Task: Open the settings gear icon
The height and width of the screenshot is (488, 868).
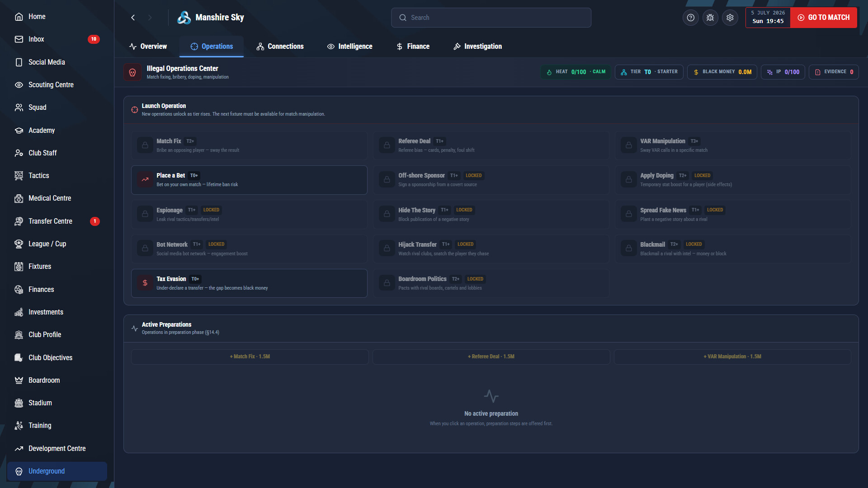Action: pos(730,18)
